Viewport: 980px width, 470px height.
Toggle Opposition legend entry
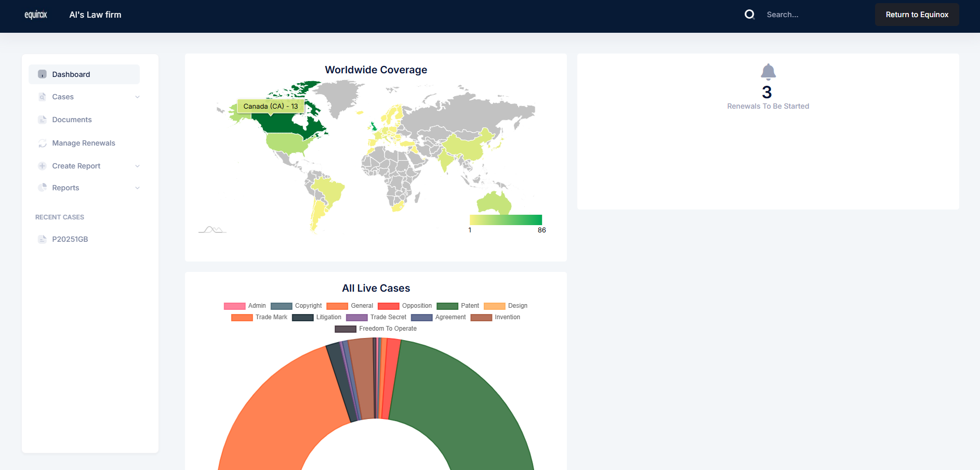point(405,306)
